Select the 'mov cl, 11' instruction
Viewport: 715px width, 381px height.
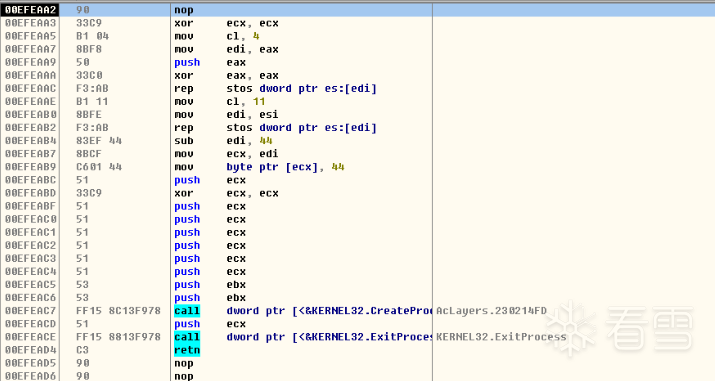[219, 102]
